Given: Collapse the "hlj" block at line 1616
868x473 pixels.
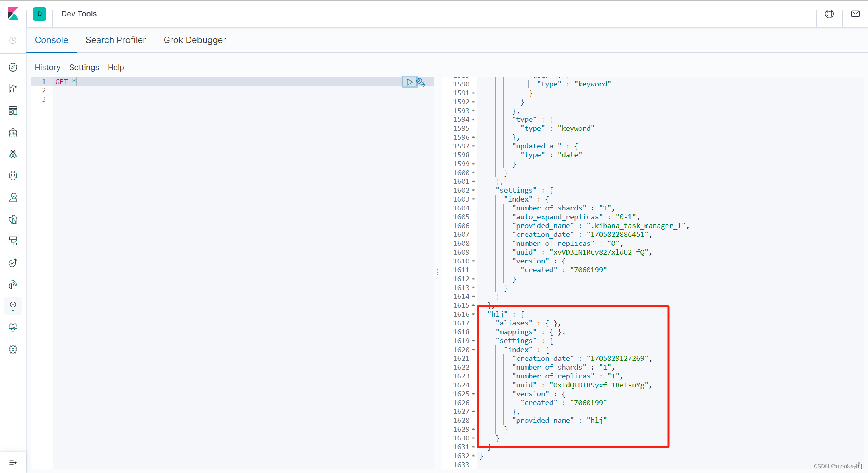Looking at the screenshot, I should [473, 315].
